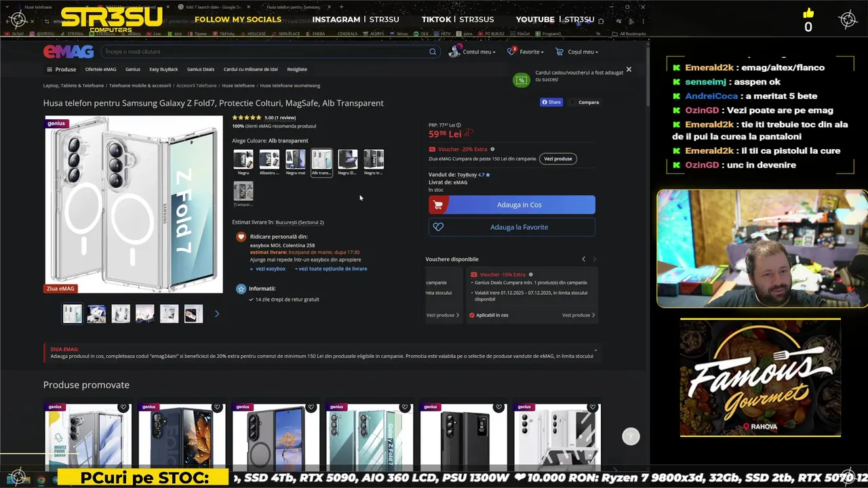Go to previous voucher with left arrow
Screen dimensions: 868x488
click(x=583, y=259)
